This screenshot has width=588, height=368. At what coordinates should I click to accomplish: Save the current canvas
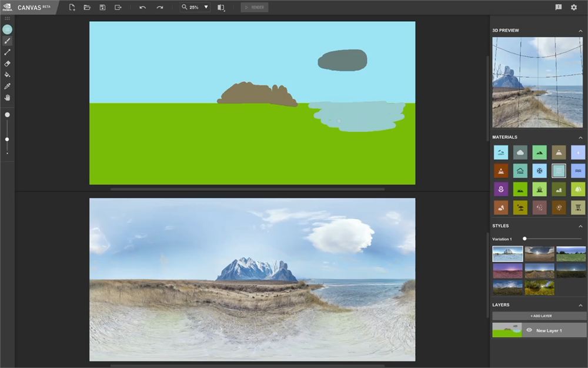(102, 7)
